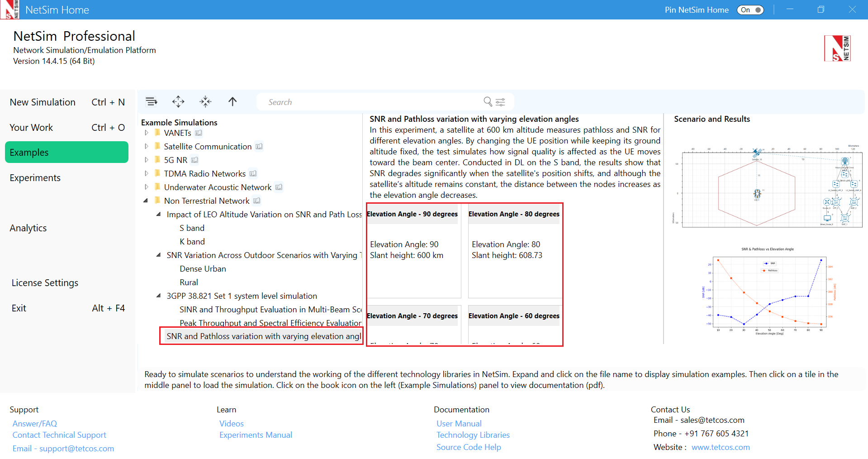
Task: Expand the TDMA Radio Networks folder
Action: coord(146,174)
